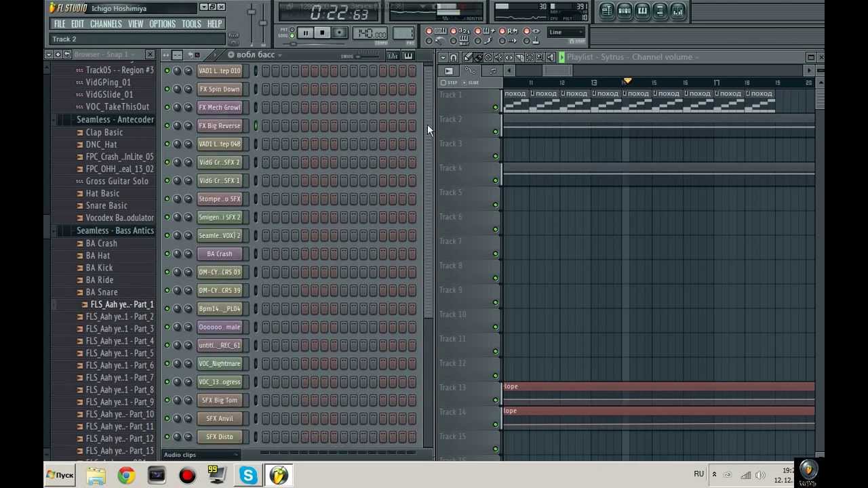Image resolution: width=868 pixels, height=488 pixels.
Task: Select the slice tool in Playlist toolbar
Action: pyautogui.click(x=519, y=57)
